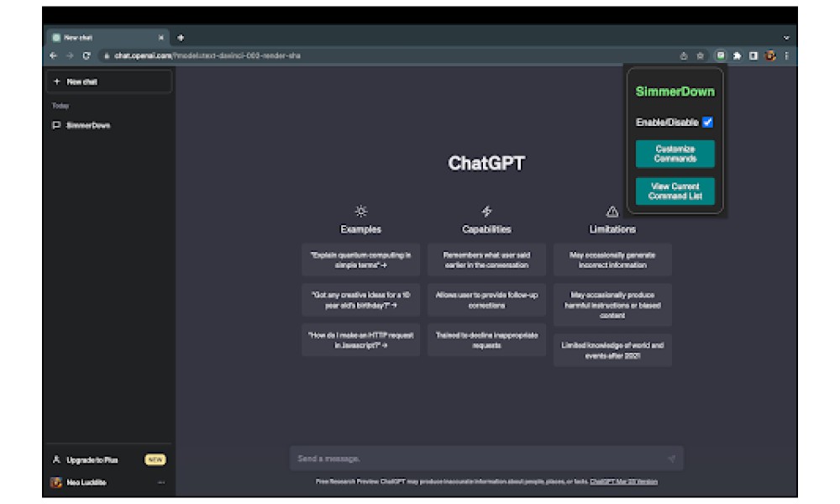The height and width of the screenshot is (504, 840).
Task: Expand the tab search chevron
Action: tap(786, 38)
